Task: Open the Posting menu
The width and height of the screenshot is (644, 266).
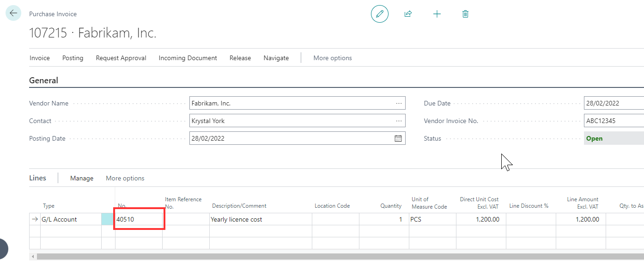Action: pyautogui.click(x=73, y=58)
